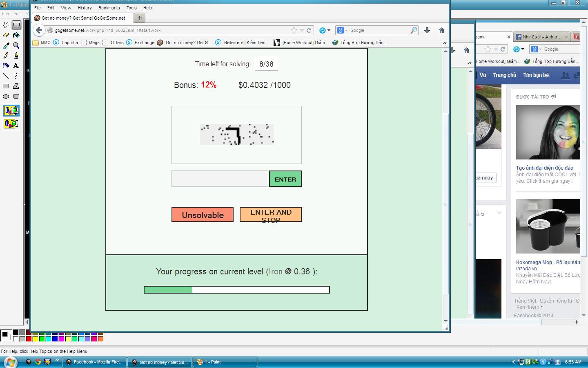Click the Firefox downloads arrow icon

[x=427, y=30]
